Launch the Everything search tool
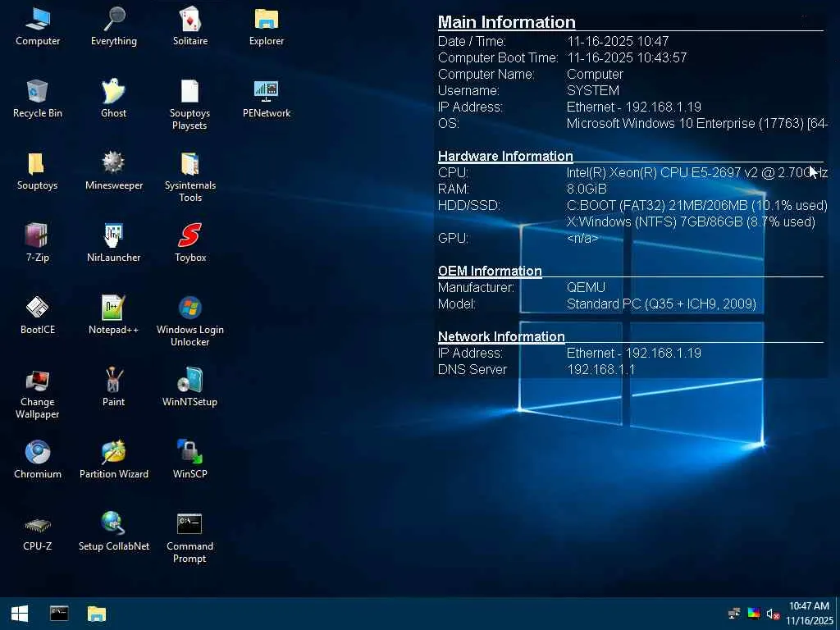The image size is (840, 630). pyautogui.click(x=113, y=27)
